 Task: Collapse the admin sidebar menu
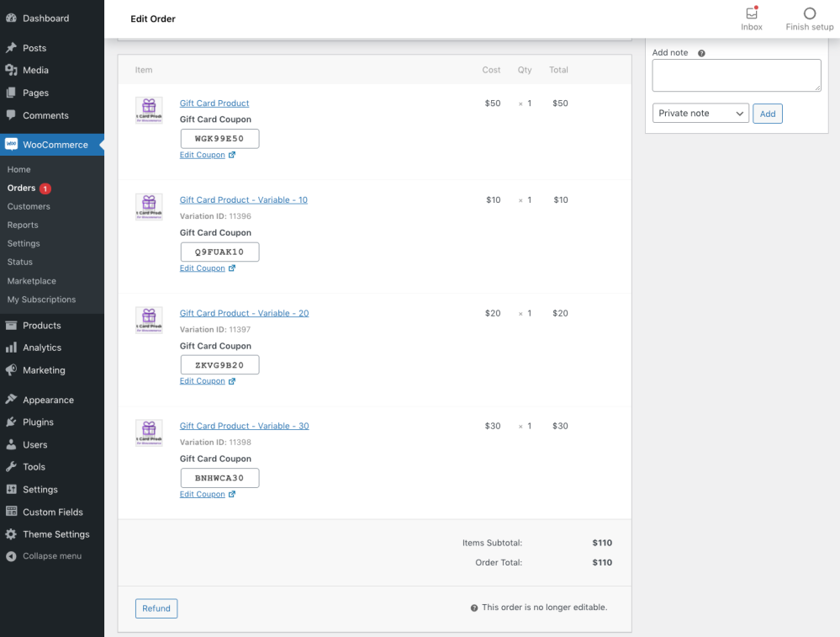point(51,556)
